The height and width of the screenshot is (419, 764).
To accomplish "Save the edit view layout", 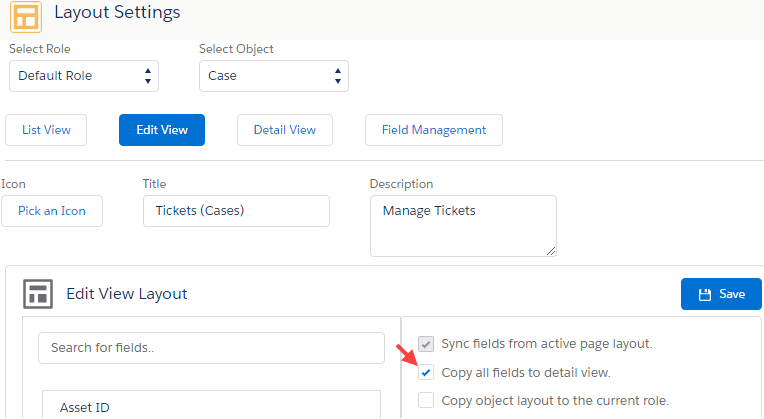I will pos(721,294).
